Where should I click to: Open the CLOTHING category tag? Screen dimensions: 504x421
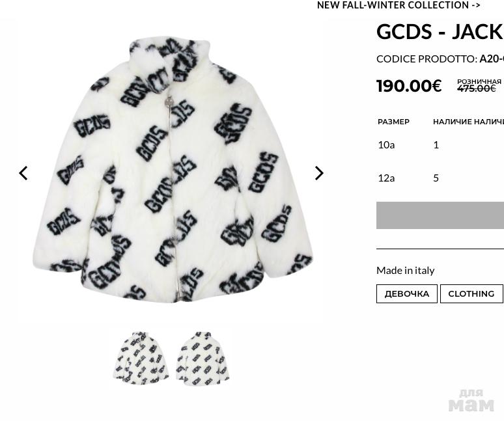click(471, 294)
